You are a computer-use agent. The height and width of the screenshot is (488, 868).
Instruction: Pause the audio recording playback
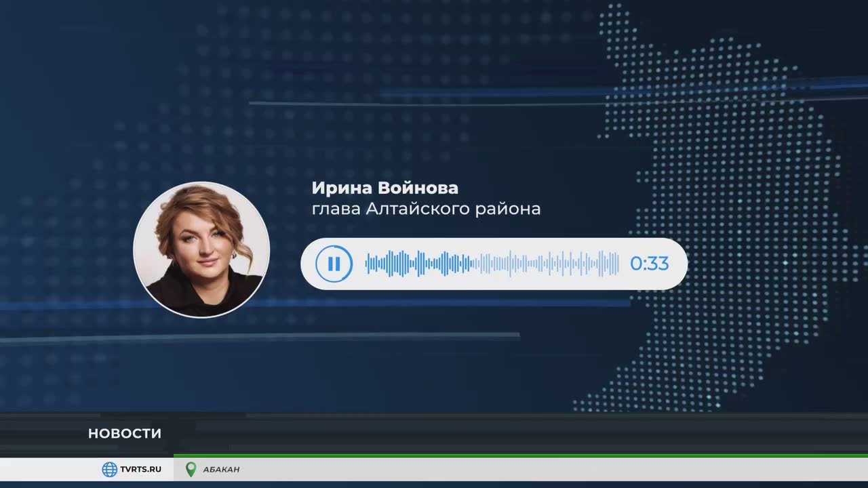pyautogui.click(x=334, y=264)
